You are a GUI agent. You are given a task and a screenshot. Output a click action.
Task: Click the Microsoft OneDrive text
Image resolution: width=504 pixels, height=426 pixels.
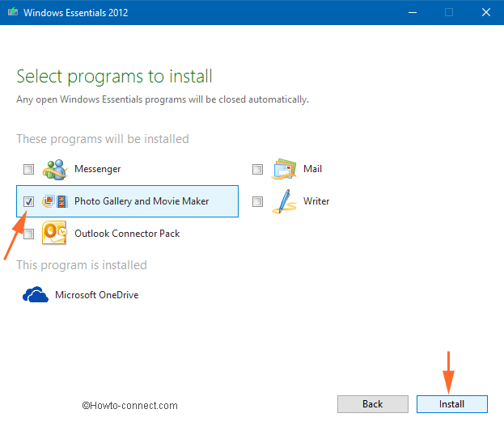[x=97, y=294]
